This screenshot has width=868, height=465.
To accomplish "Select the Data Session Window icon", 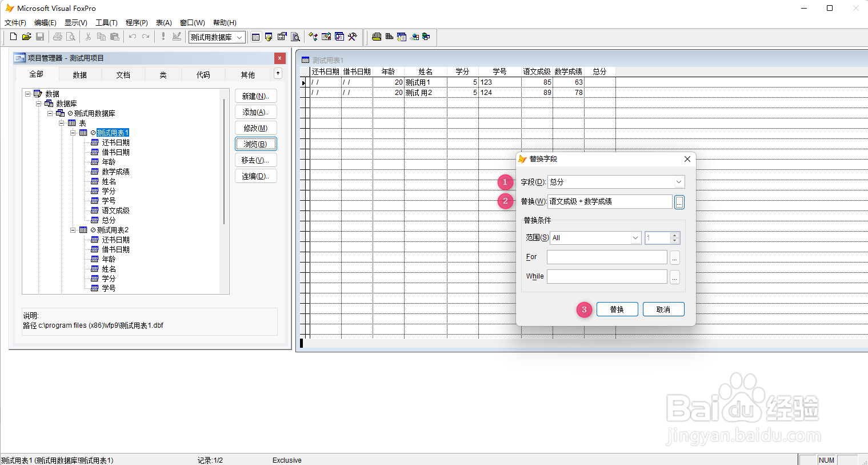I will pyautogui.click(x=268, y=37).
